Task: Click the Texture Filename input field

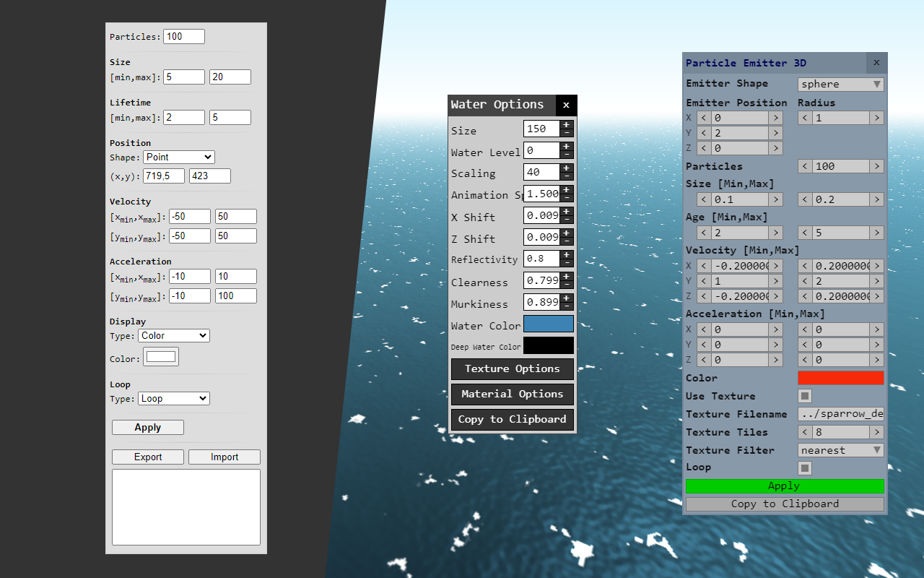Action: point(840,414)
